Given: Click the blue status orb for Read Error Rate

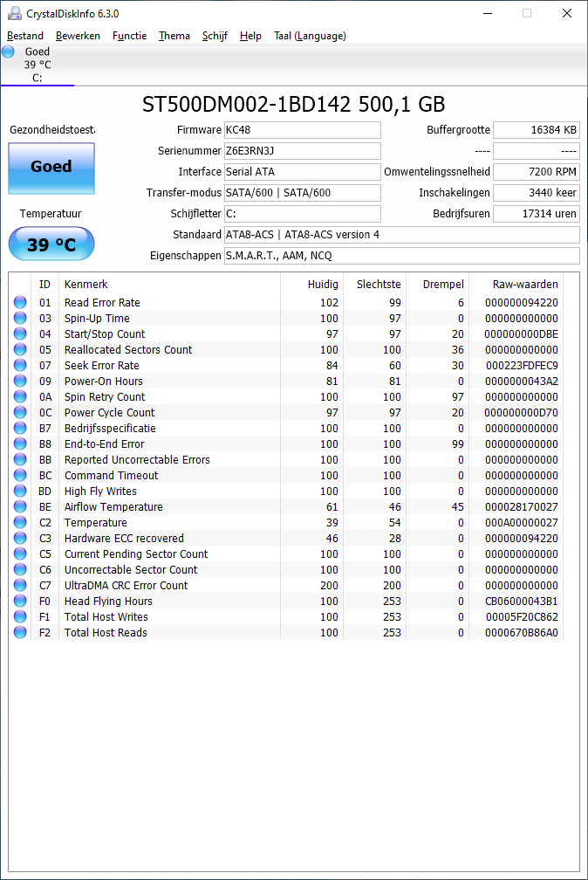Looking at the screenshot, I should click(20, 303).
